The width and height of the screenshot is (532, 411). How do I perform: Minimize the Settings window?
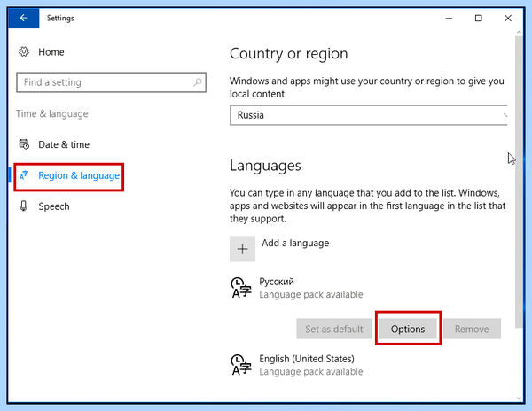[449, 18]
